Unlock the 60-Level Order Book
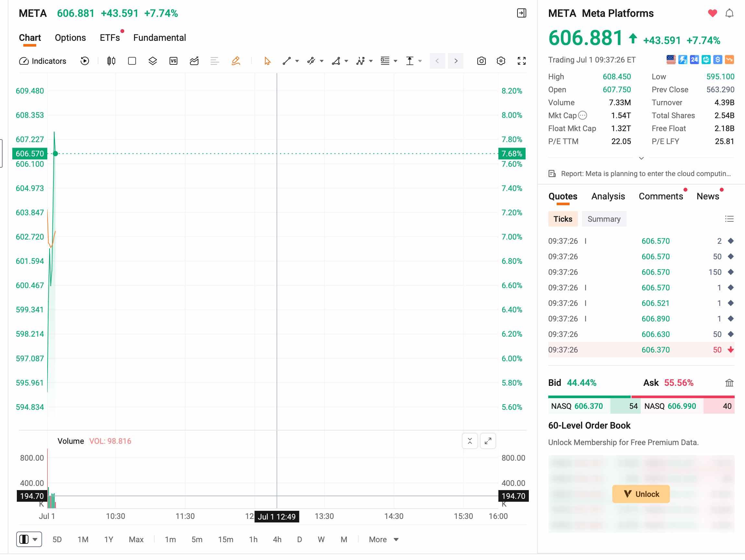This screenshot has width=745, height=560. (640, 494)
